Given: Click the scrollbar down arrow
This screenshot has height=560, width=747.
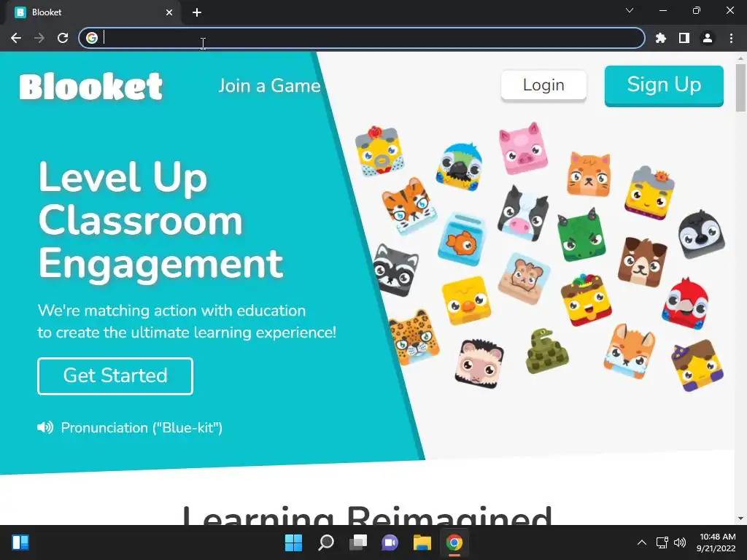Looking at the screenshot, I should click(x=740, y=518).
